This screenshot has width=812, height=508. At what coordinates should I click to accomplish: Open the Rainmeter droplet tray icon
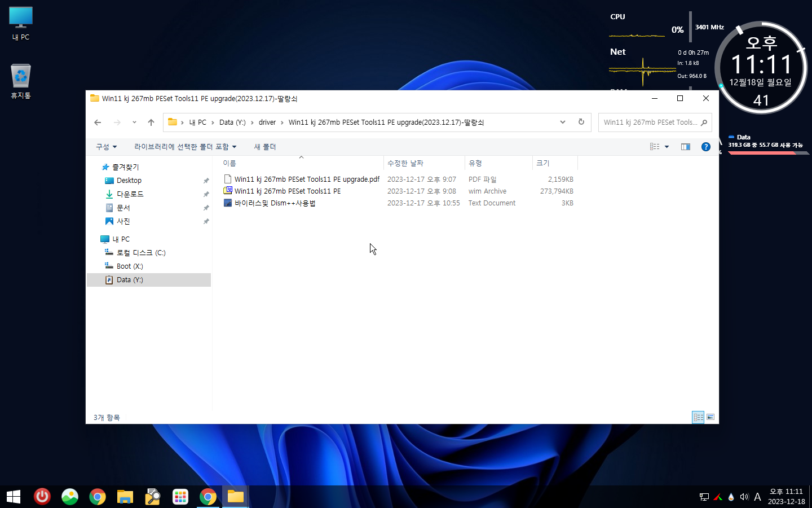pos(731,497)
